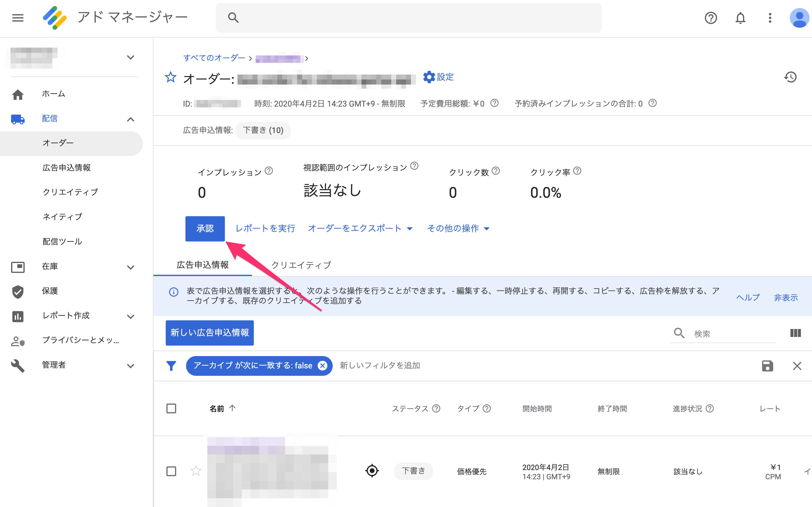
Task: Remove the アーカイブ false filter chip
Action: click(x=322, y=366)
